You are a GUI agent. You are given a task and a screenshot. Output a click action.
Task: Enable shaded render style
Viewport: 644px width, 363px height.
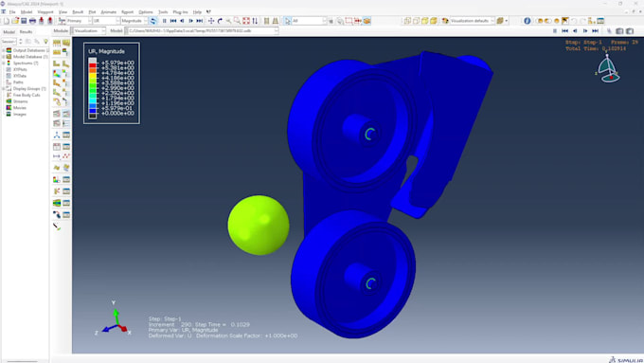[x=434, y=21]
